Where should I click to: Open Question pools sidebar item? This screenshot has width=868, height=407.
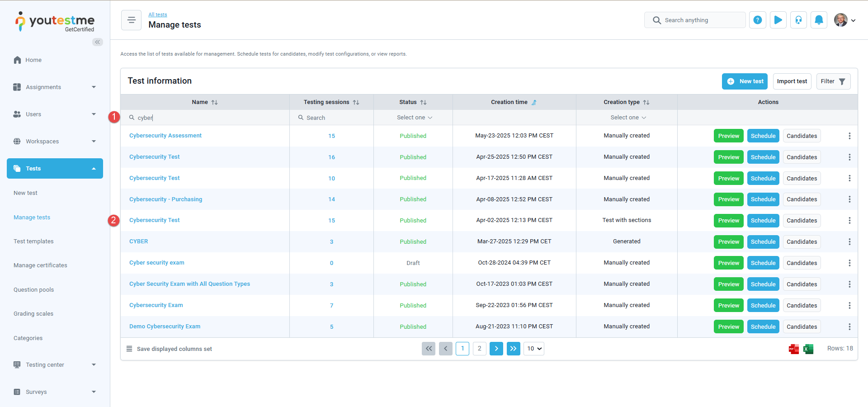(x=33, y=289)
